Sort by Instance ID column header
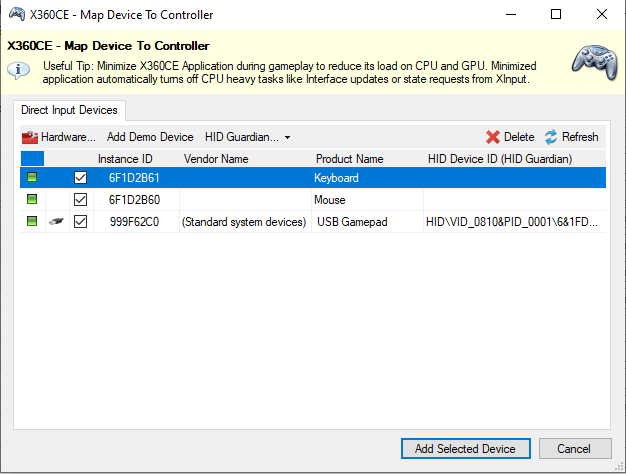Viewport: 626px width, 474px height. [125, 158]
